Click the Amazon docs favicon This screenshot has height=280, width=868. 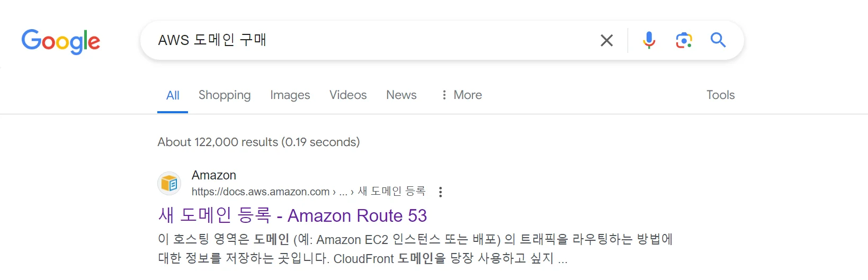point(169,184)
